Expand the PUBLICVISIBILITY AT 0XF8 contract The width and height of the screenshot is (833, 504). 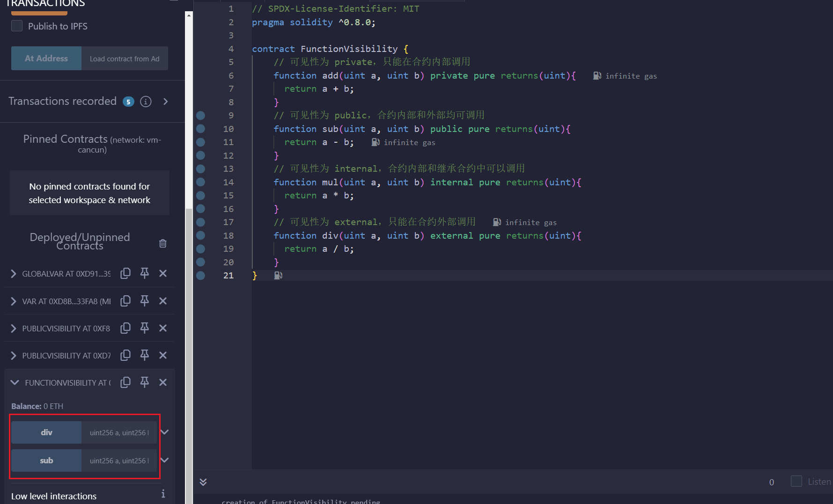14,329
